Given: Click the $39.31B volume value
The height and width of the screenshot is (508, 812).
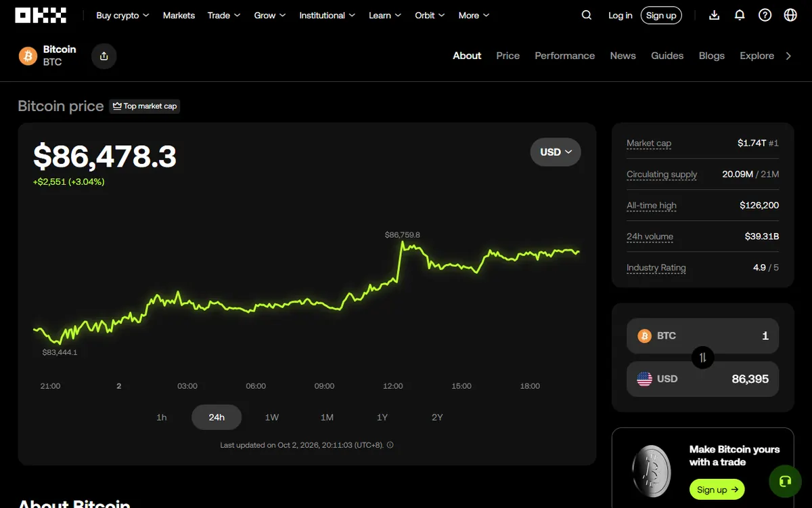Looking at the screenshot, I should point(762,236).
